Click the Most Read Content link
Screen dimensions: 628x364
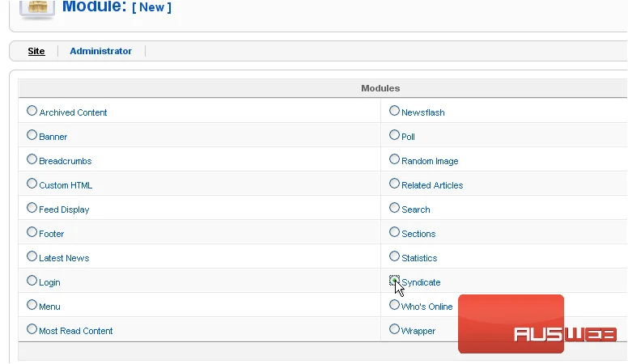tap(76, 331)
